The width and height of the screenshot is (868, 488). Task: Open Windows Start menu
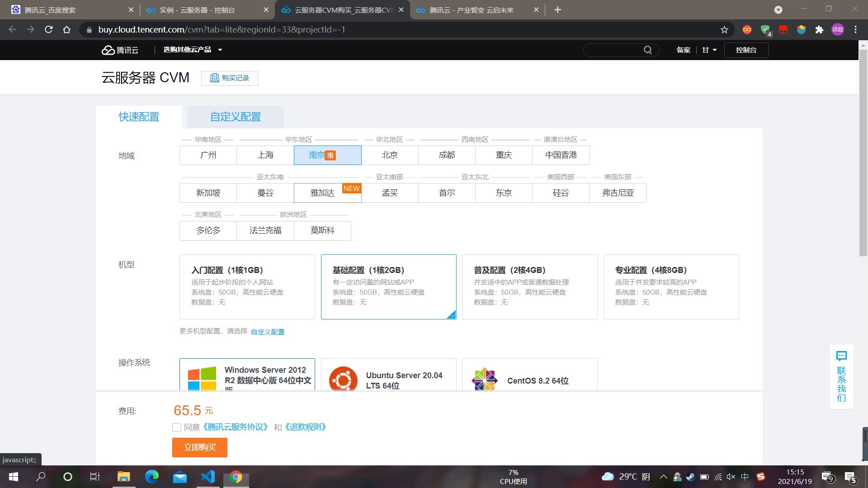14,477
